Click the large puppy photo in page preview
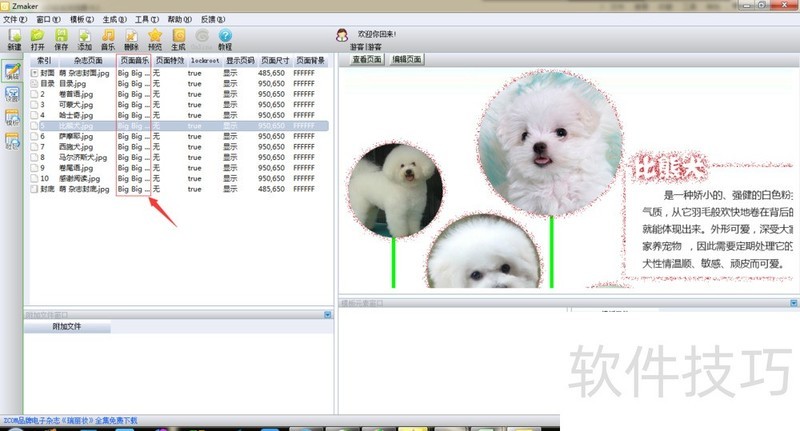800x431 pixels. pos(550,144)
